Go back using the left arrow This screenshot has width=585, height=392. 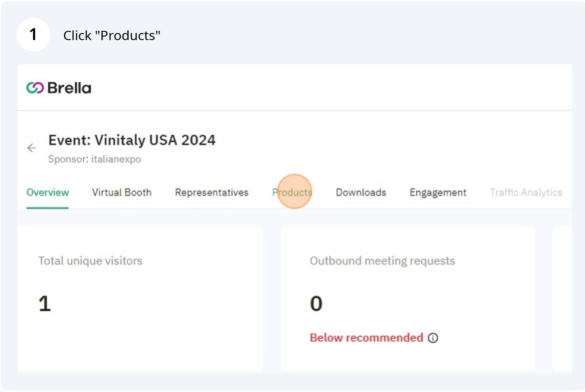(31, 148)
